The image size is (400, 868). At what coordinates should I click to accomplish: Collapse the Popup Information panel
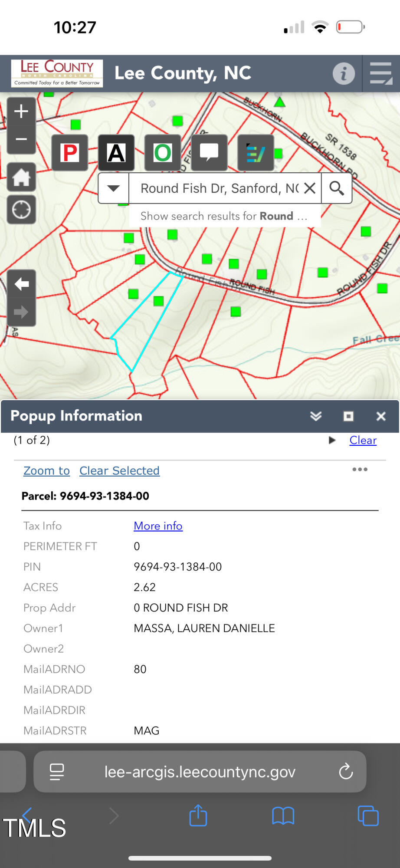pos(316,416)
